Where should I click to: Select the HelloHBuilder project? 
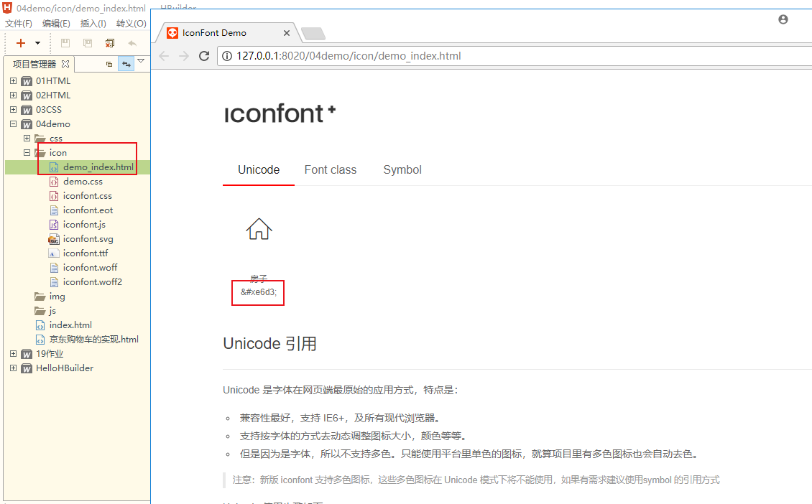(x=65, y=368)
